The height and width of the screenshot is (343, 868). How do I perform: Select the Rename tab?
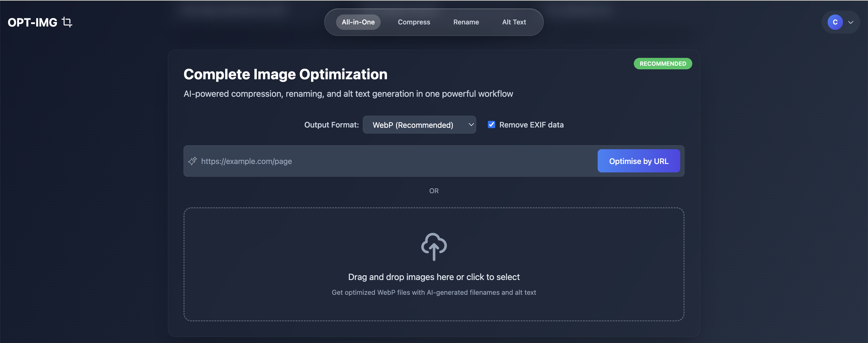466,22
